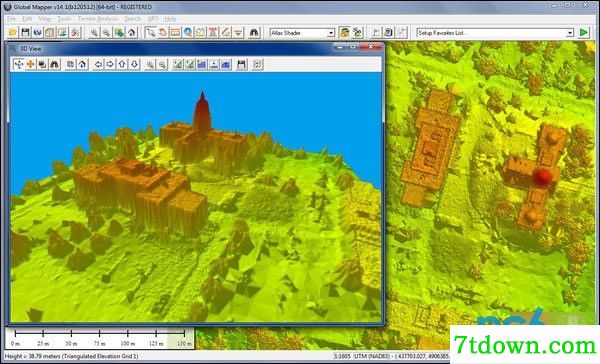Viewport: 600px width, 364px height.
Task: Open the Edit menu
Action: tap(27, 19)
